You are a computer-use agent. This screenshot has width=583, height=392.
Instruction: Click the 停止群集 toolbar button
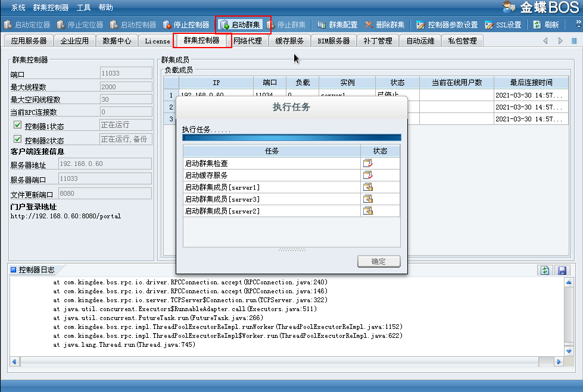[286, 24]
